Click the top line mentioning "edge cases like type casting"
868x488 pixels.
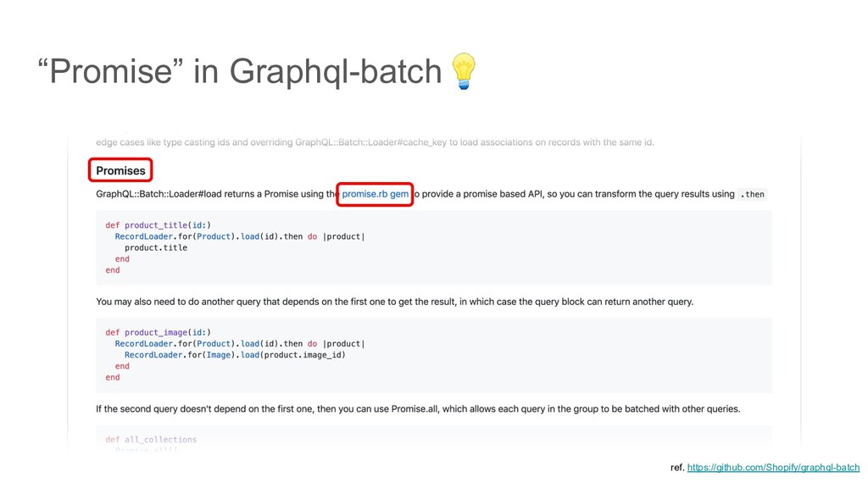[375, 141]
